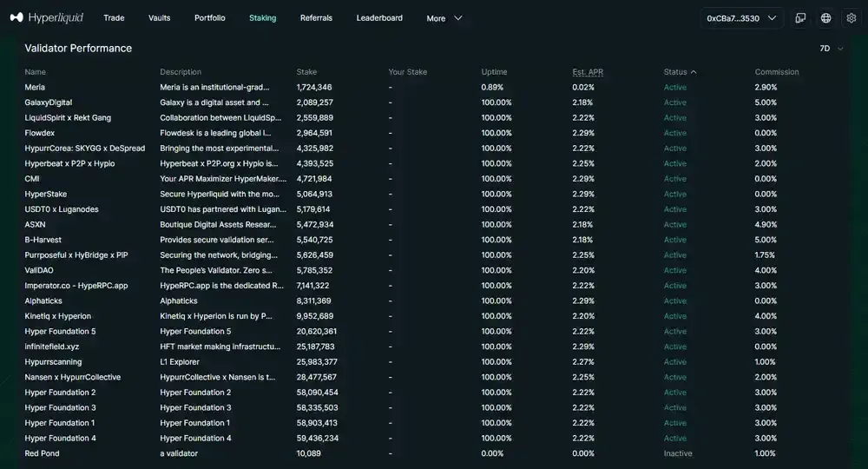Click 'HFT market making infrastructu...' description

(x=220, y=347)
